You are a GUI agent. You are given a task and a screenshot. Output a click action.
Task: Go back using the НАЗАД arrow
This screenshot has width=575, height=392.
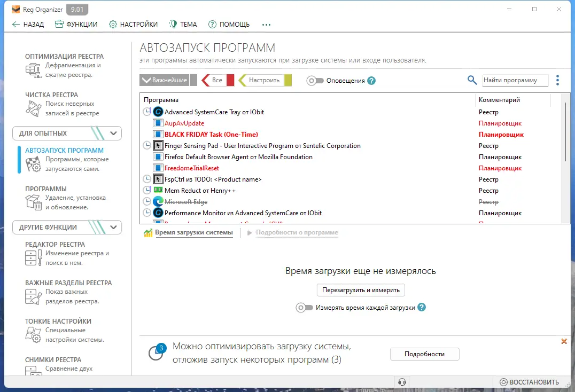tap(28, 25)
